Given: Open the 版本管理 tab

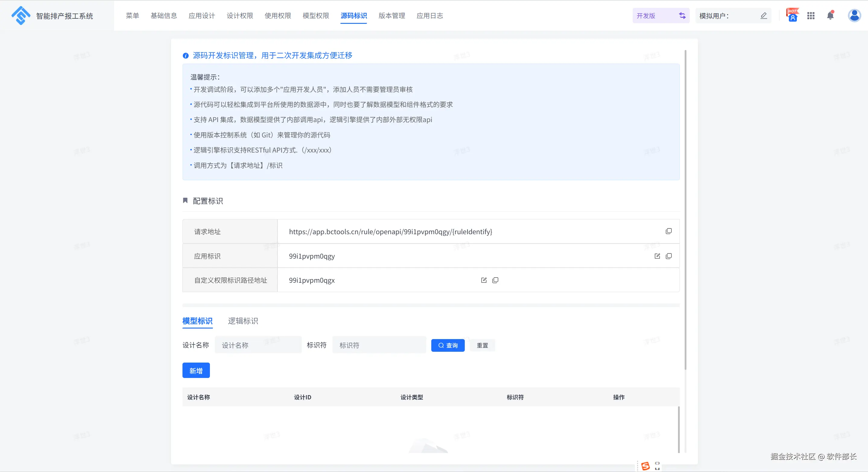Looking at the screenshot, I should click(x=391, y=15).
